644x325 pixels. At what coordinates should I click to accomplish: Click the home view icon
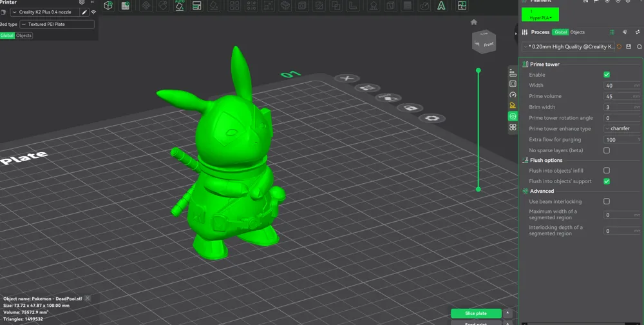point(473,22)
